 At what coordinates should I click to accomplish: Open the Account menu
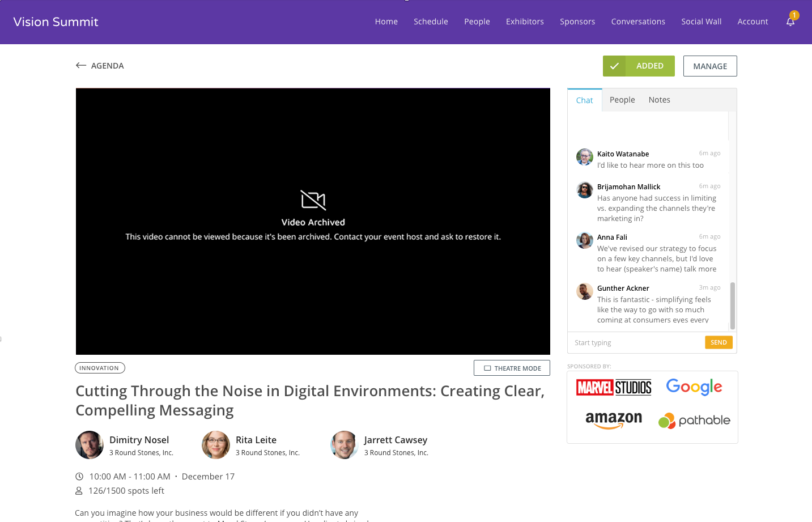753,22
